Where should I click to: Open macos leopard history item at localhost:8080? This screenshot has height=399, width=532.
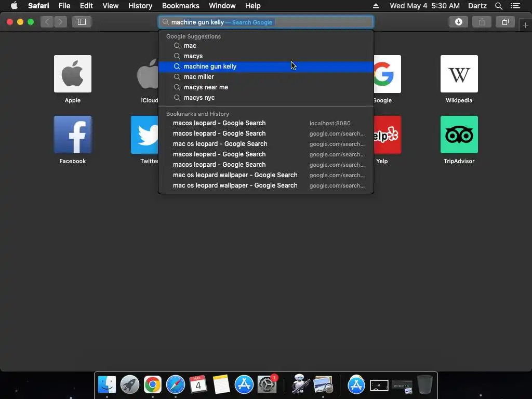(266, 123)
